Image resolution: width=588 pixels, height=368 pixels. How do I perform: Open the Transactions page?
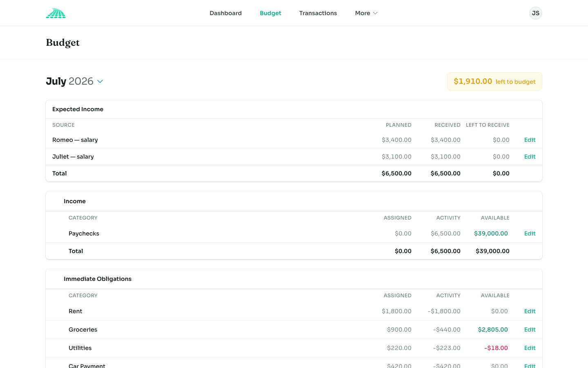pos(318,13)
